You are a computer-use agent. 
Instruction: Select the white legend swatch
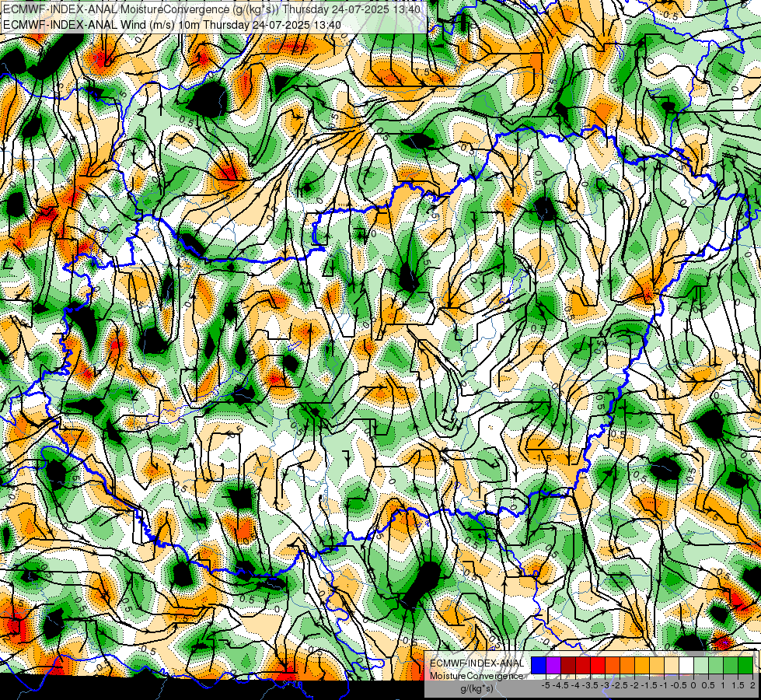point(686,666)
